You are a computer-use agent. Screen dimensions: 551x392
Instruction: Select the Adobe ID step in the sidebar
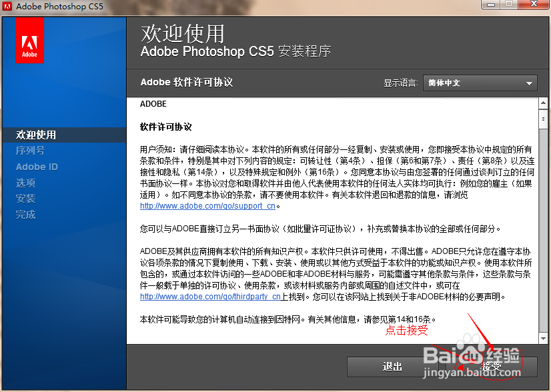point(37,167)
